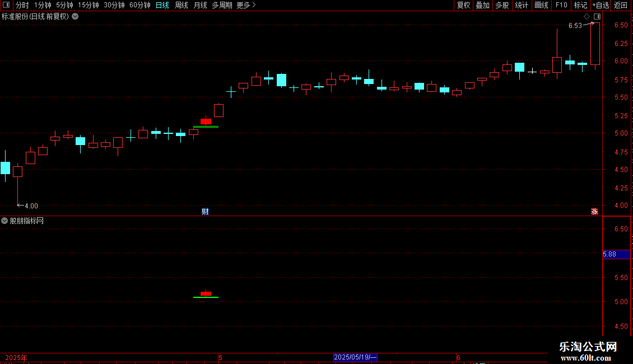Select the 15分钟 period

[88, 5]
